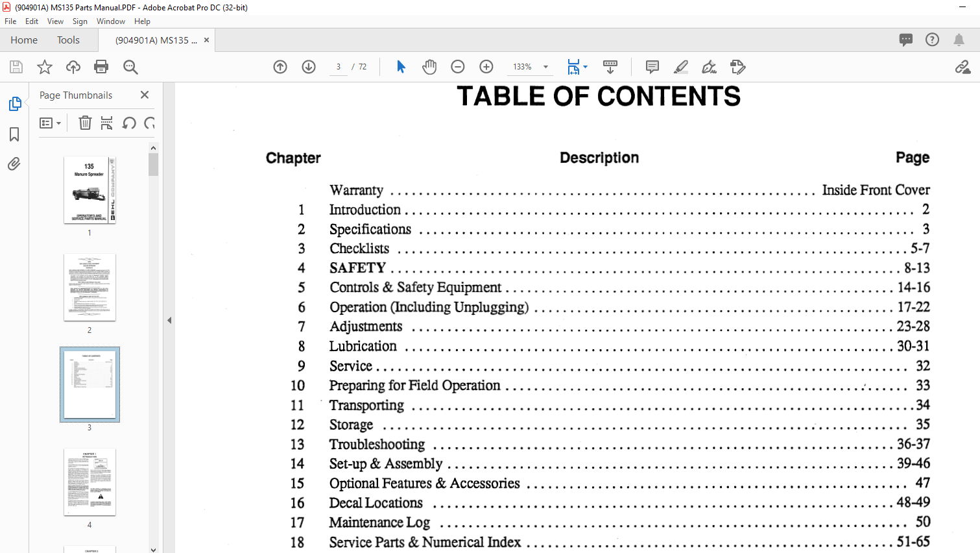
Task: Click the Lubrication contents entry
Action: tap(363, 347)
